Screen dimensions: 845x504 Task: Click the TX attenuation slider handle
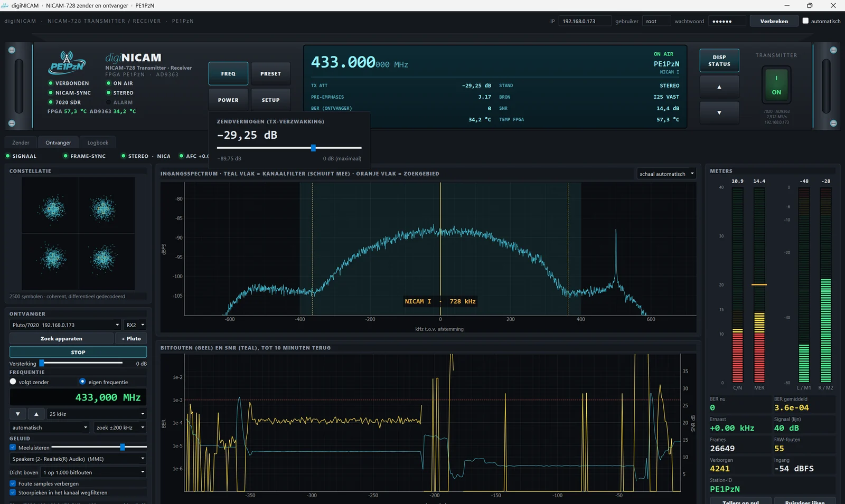click(x=313, y=148)
